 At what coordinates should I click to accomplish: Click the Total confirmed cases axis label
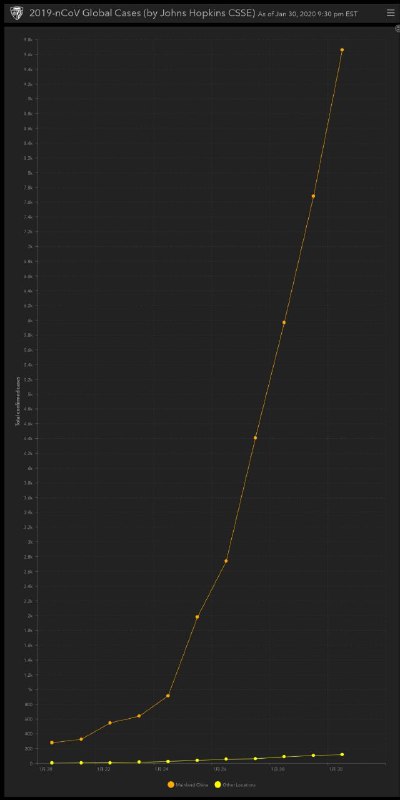18,402
